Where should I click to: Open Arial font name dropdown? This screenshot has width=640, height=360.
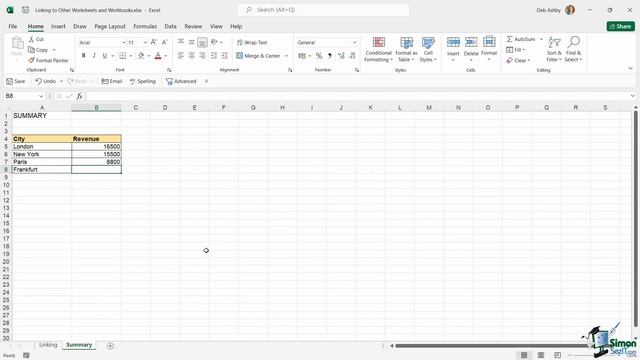[x=124, y=42]
